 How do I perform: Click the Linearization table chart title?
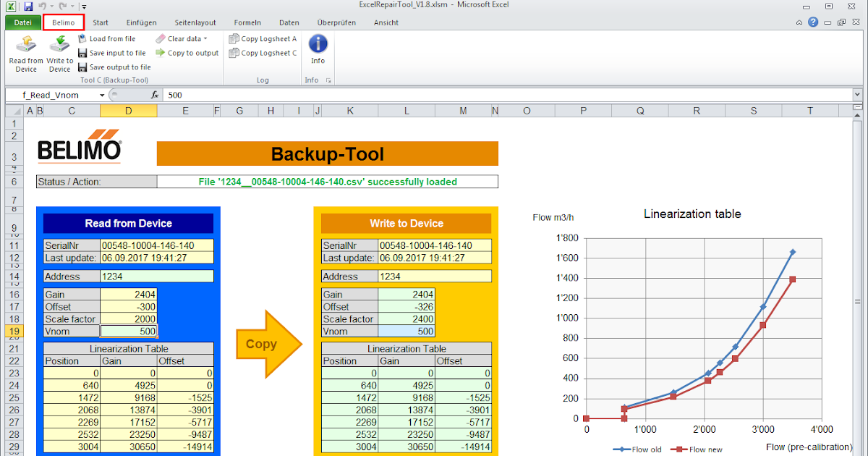692,214
